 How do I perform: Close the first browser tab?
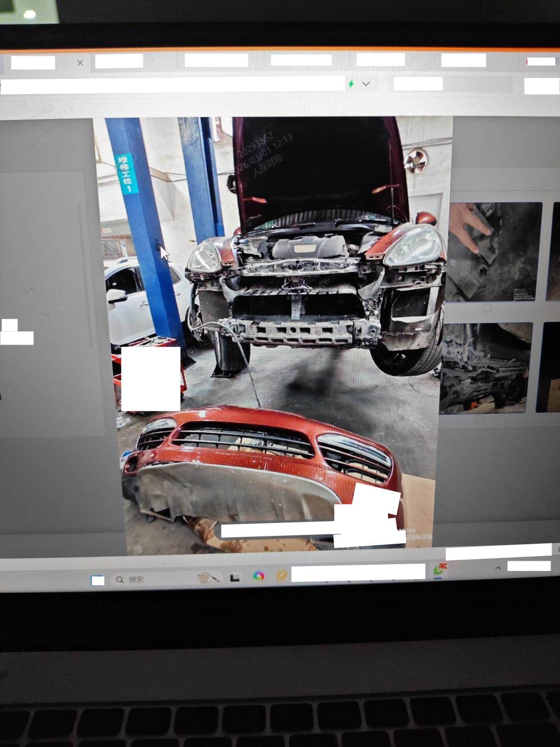[x=80, y=63]
